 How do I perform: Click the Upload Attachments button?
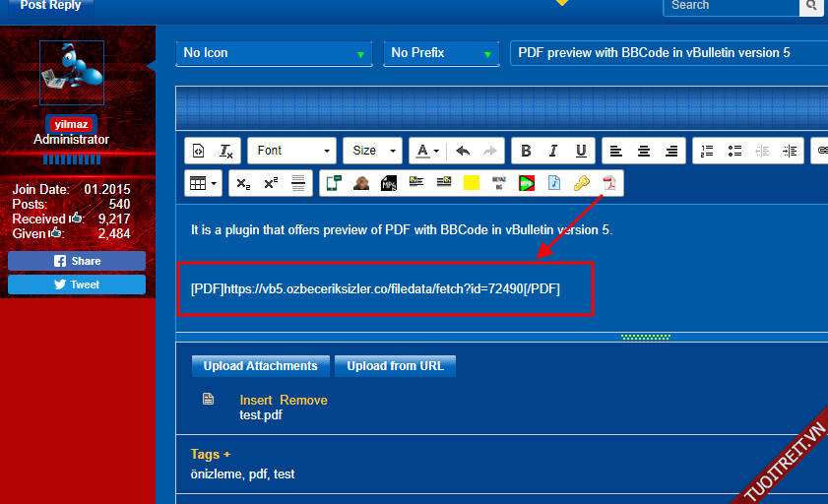point(260,366)
